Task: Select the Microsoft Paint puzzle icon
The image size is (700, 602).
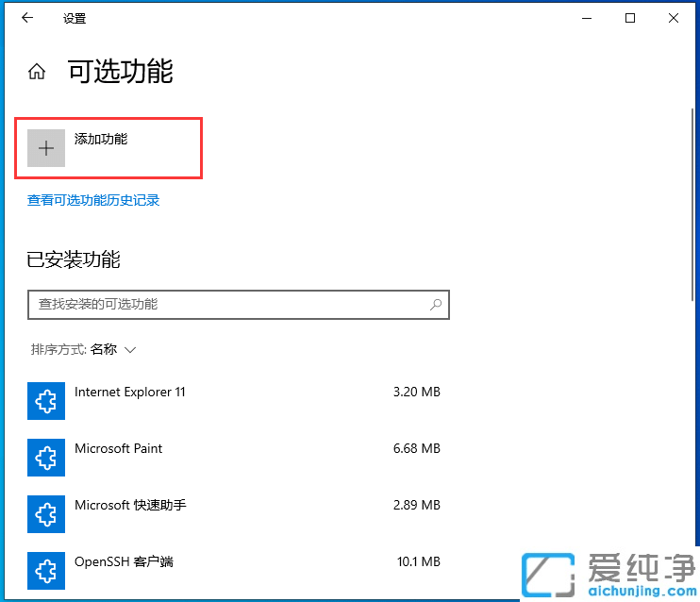Action: point(46,458)
